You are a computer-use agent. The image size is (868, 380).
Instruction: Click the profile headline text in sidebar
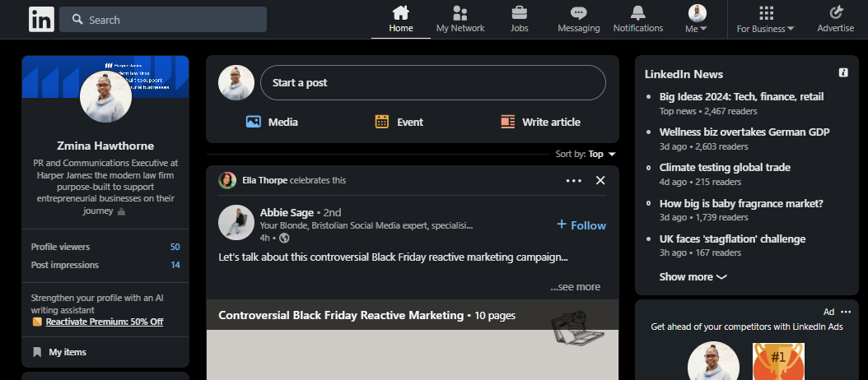pos(105,187)
